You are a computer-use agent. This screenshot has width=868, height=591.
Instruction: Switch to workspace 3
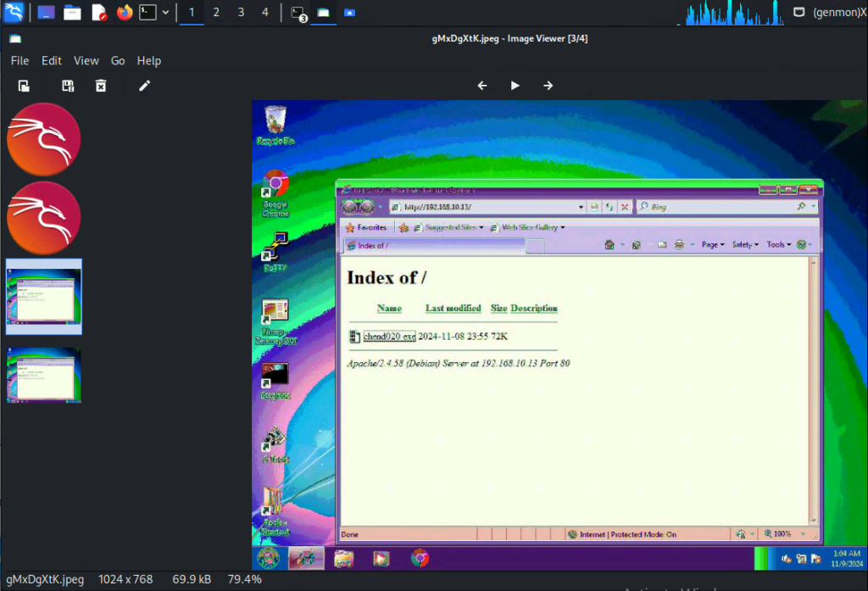241,13
